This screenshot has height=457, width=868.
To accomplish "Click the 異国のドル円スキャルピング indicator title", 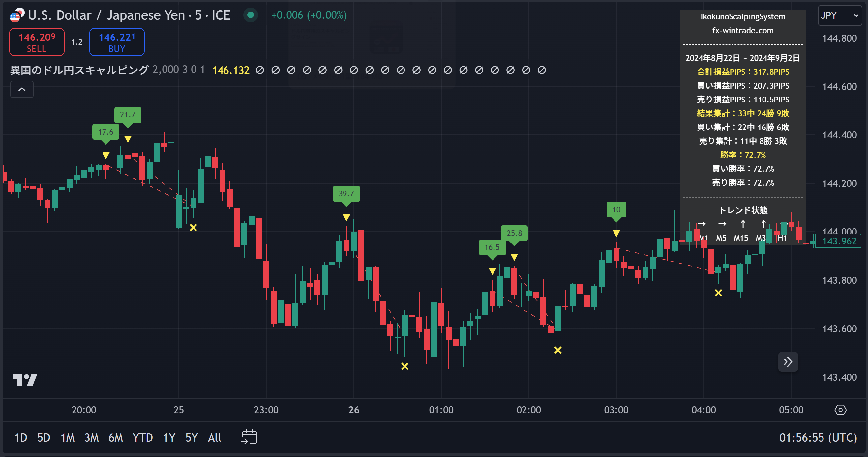I will pyautogui.click(x=79, y=70).
